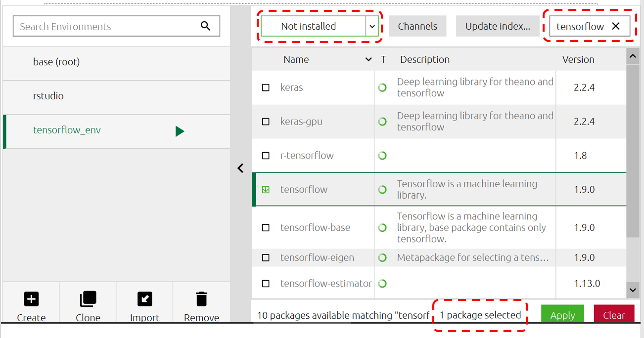Check the r-tensorflow package checkbox
The width and height of the screenshot is (644, 338).
(x=266, y=155)
